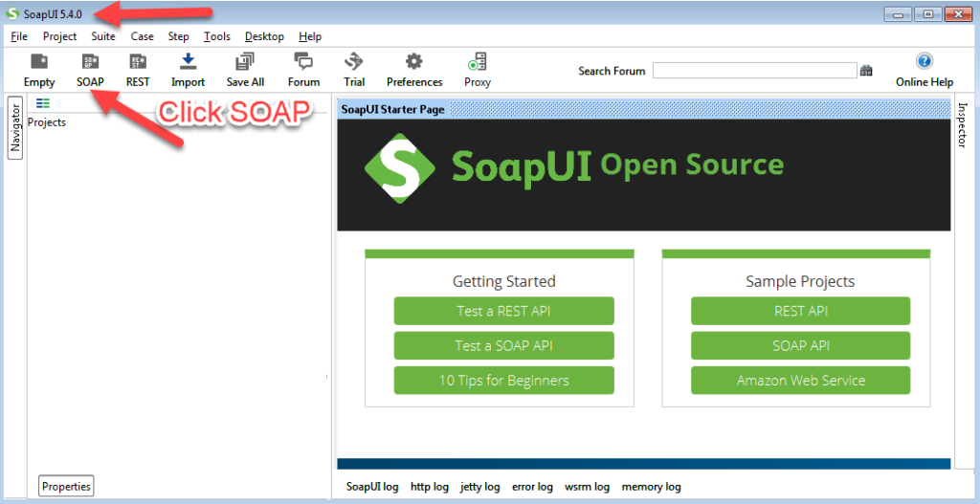Click the Import project icon
This screenshot has width=980, height=504.
tap(189, 61)
